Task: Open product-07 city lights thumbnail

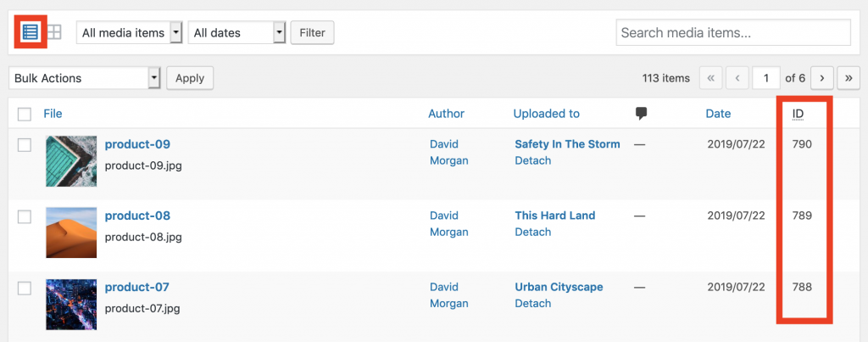Action: 71,305
